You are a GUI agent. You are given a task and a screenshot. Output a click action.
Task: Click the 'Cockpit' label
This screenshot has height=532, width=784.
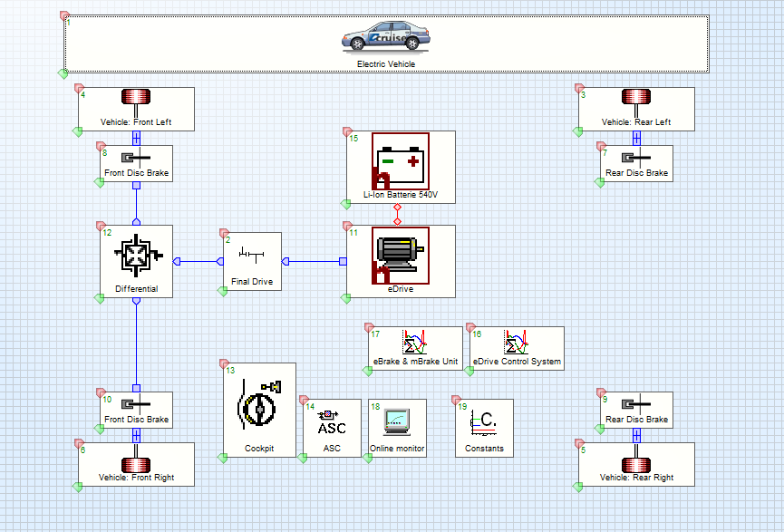click(258, 448)
